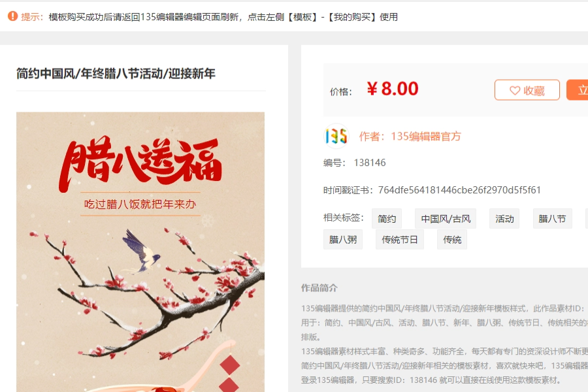This screenshot has height=392, width=588.
Task: Click the heart icon in 收藏 button
Action: (515, 90)
